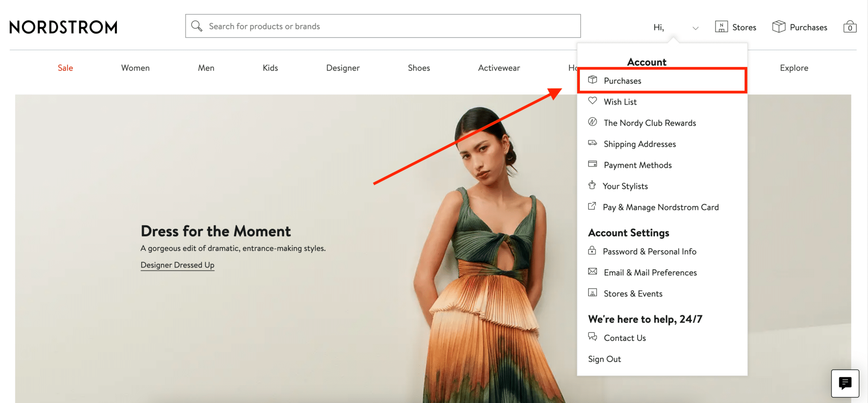
Task: Open Stores & Events settings
Action: pyautogui.click(x=633, y=294)
